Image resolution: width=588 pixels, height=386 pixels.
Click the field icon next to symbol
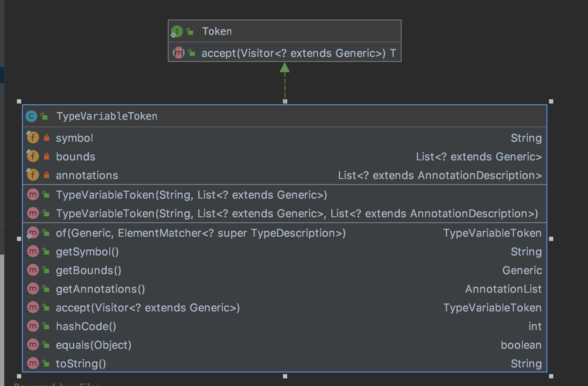click(33, 138)
